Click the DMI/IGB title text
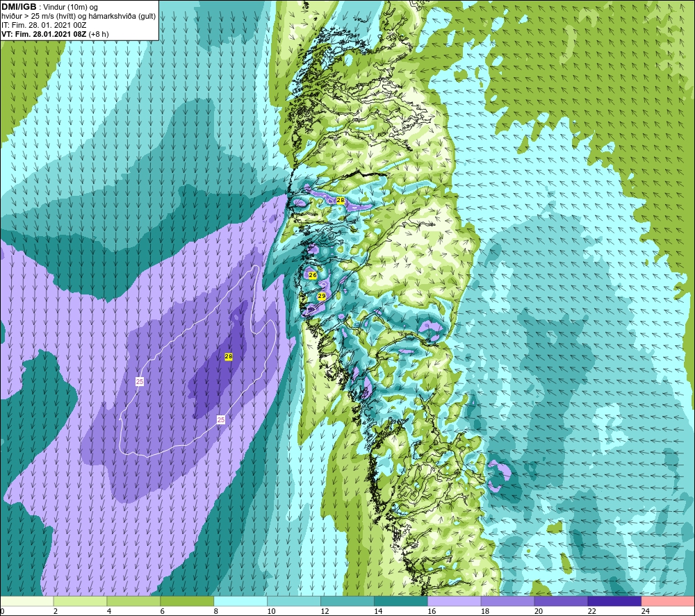The height and width of the screenshot is (616, 695). [x=19, y=7]
